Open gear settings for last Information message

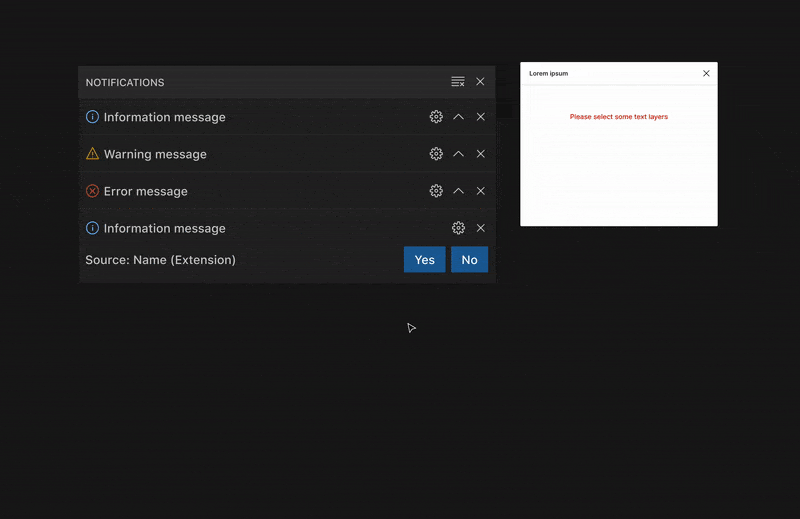(x=458, y=228)
